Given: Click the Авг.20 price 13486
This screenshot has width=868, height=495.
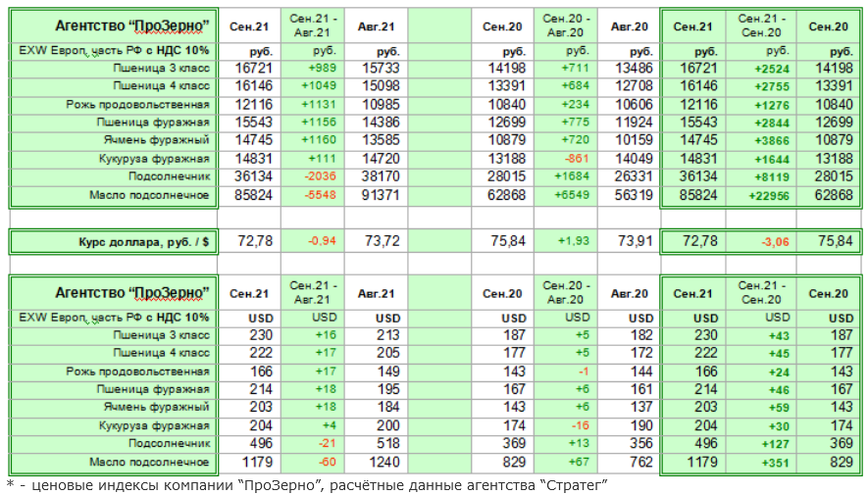Looking at the screenshot, I should coord(634,68).
